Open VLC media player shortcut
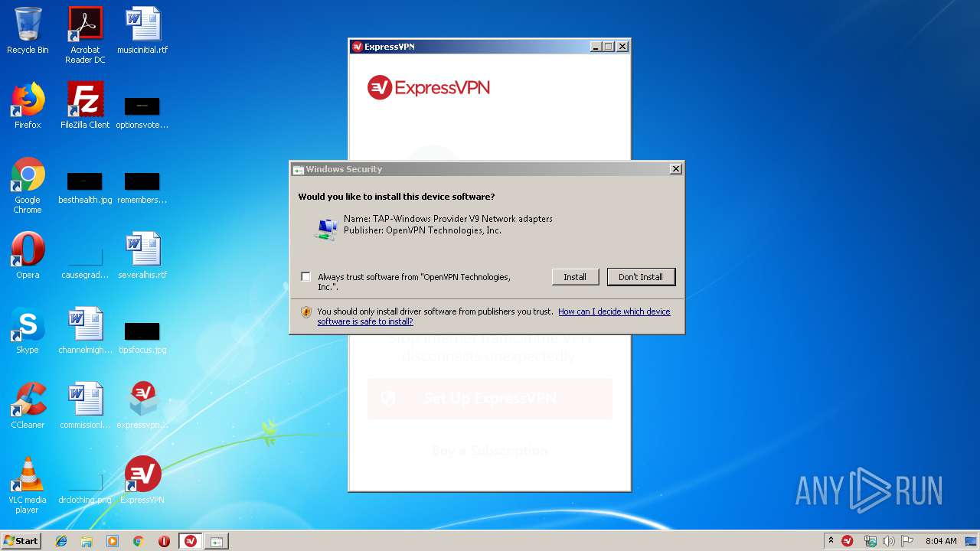Screen dimensions: 980x551 point(28,485)
